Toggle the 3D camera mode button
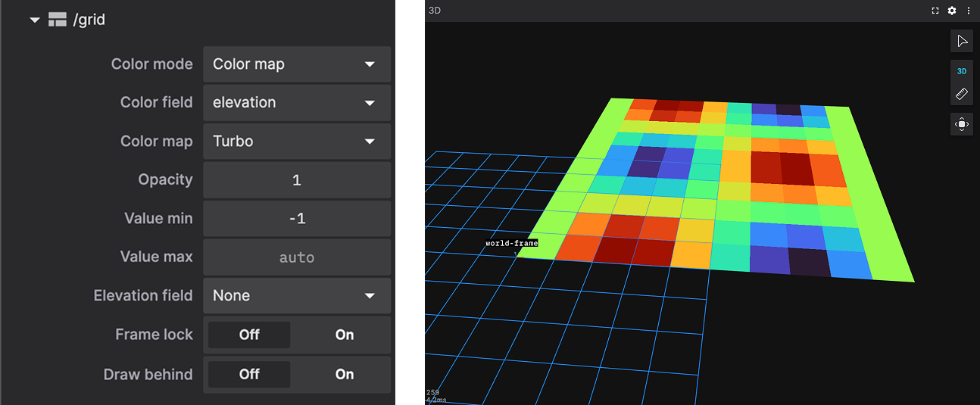The image size is (980, 405). [x=961, y=71]
